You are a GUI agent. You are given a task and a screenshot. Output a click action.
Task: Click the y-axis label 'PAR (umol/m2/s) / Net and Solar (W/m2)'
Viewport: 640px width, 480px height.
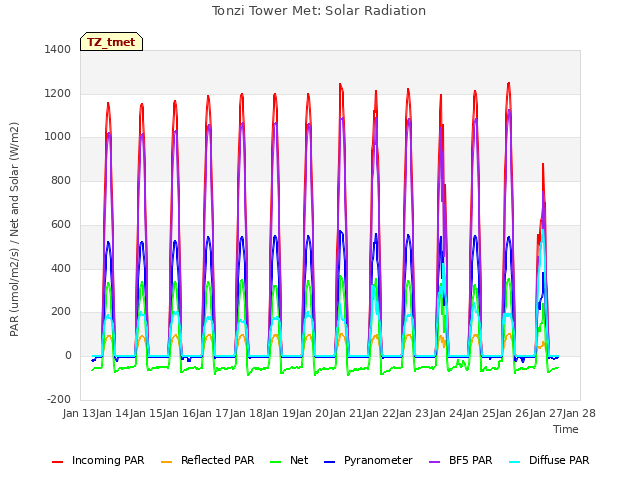pos(14,229)
